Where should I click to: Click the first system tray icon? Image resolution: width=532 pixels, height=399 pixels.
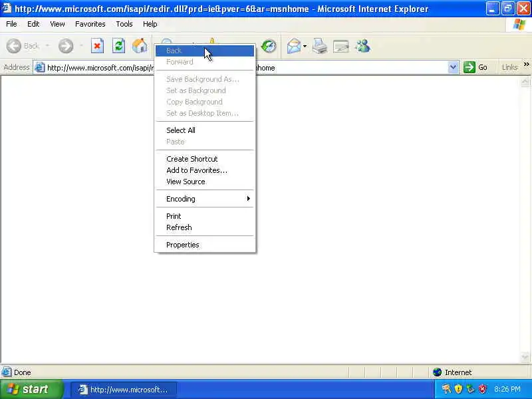pyautogui.click(x=446, y=389)
